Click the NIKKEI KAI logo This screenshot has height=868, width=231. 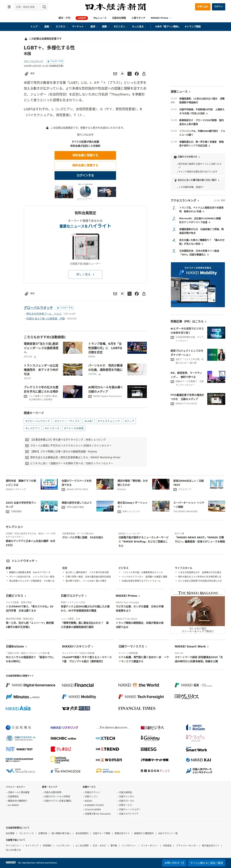click(x=199, y=760)
